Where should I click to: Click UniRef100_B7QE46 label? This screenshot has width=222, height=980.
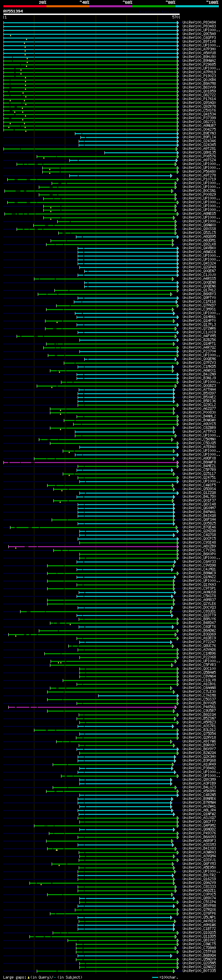pos(199,527)
